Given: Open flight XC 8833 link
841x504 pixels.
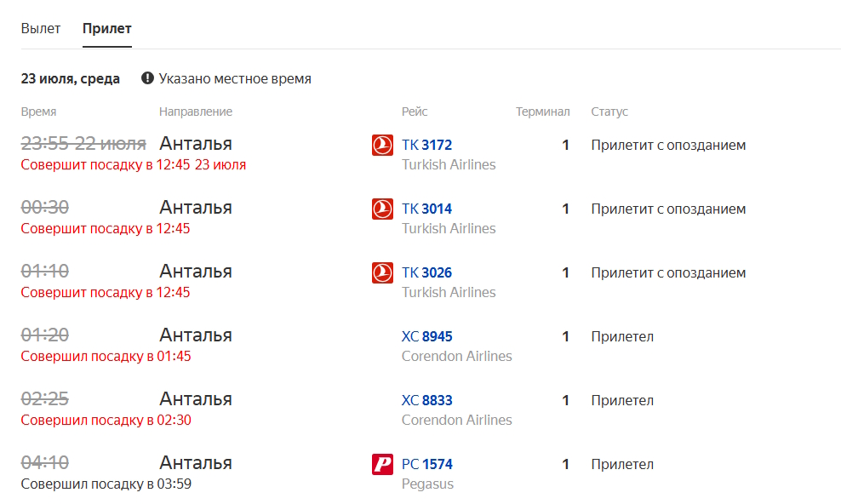Looking at the screenshot, I should (x=427, y=400).
